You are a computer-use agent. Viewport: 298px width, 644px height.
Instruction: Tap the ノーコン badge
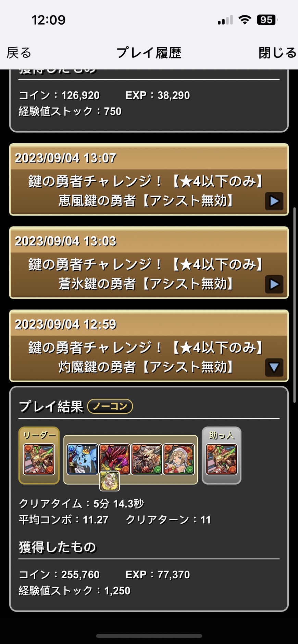click(110, 406)
